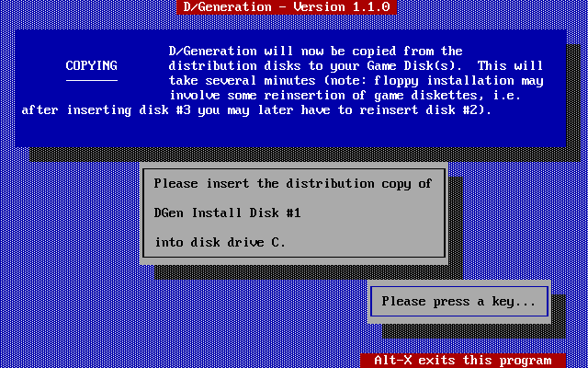The width and height of the screenshot is (588, 368).
Task: Click the "Please press a key..." prompt box
Action: click(459, 302)
